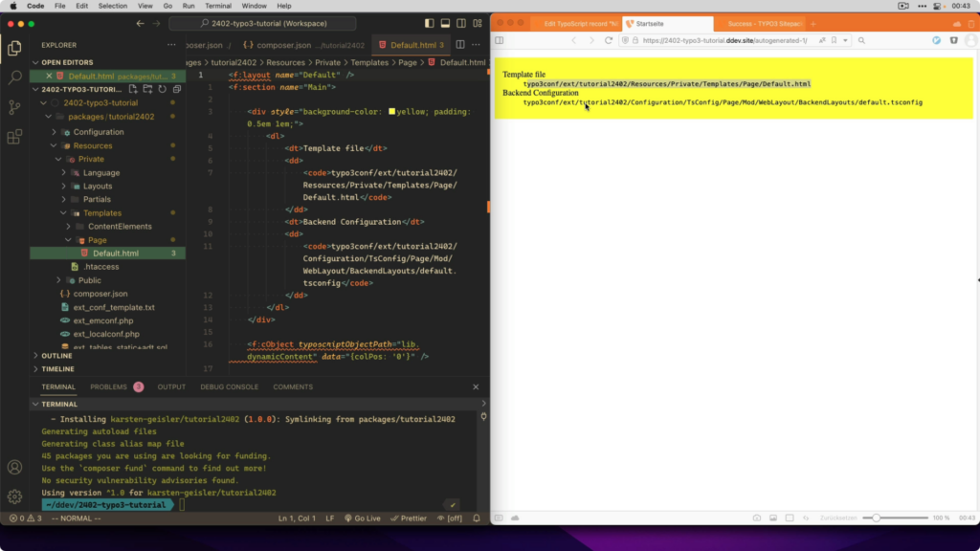Click the yellow color swatch in code
This screenshot has width=980, height=551.
[x=391, y=111]
